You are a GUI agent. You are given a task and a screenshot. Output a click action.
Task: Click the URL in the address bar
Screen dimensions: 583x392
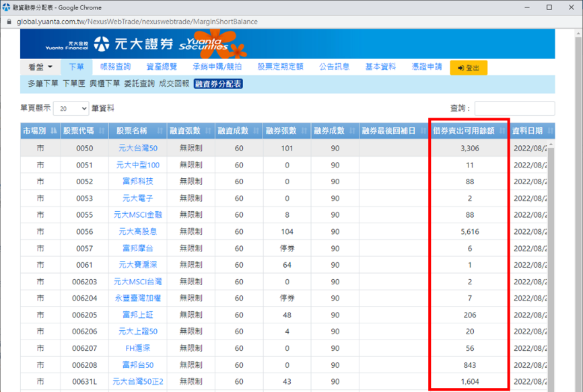[137, 22]
